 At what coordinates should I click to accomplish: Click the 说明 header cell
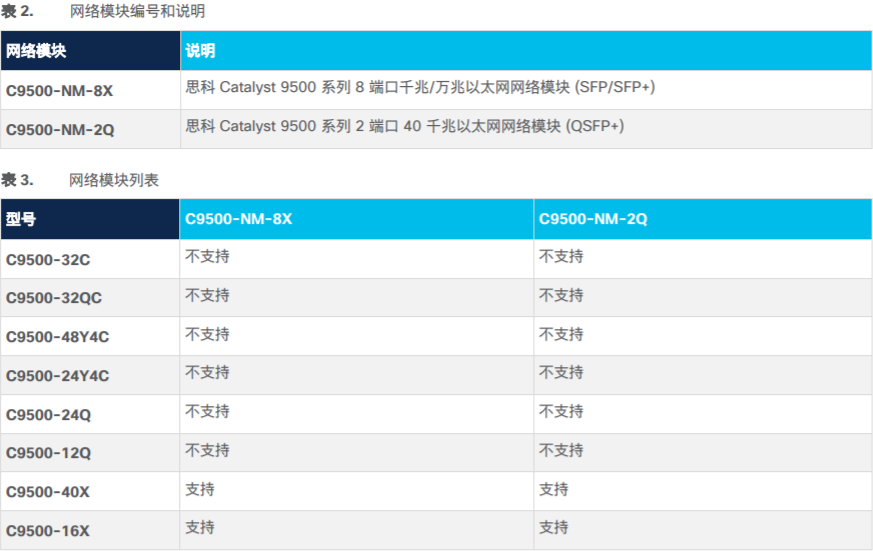pyautogui.click(x=526, y=51)
